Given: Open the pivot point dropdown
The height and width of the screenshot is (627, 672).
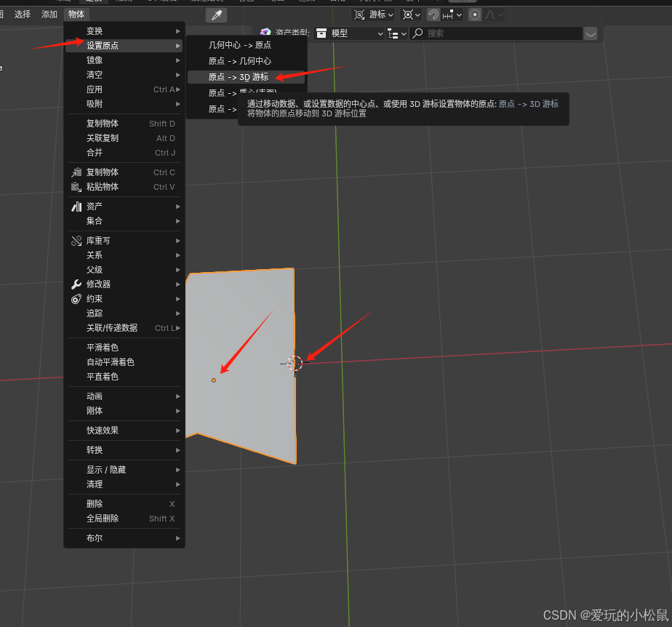Looking at the screenshot, I should click(411, 15).
